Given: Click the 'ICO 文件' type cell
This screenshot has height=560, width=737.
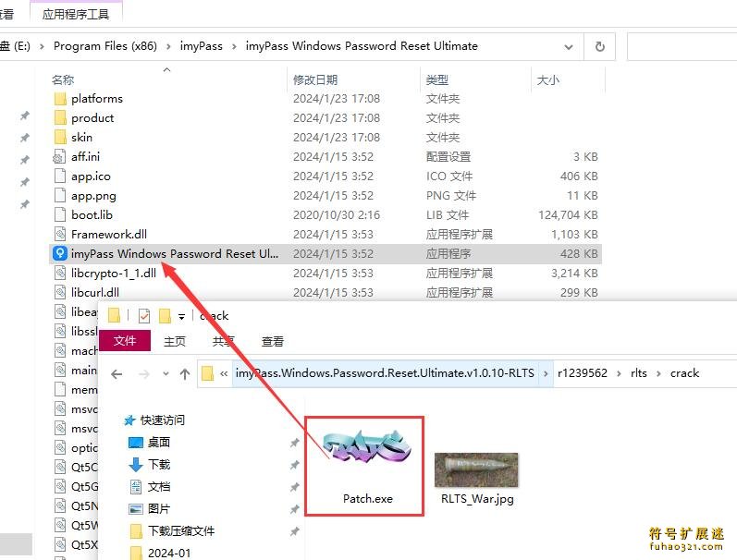Looking at the screenshot, I should pos(448,177).
